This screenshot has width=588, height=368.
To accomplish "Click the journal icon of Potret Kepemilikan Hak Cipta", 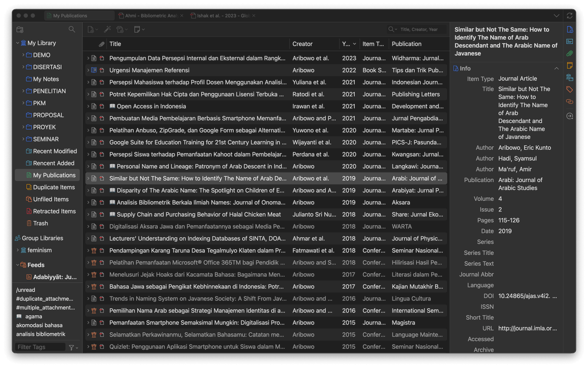I will 94,94.
